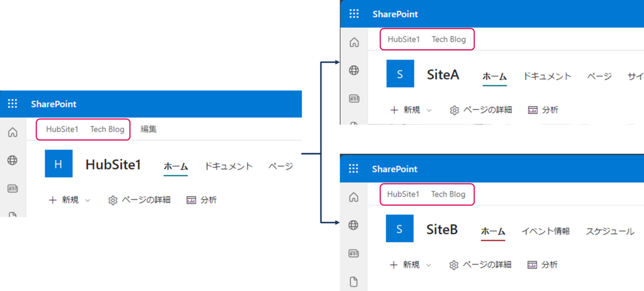The height and width of the screenshot is (291, 644).
Task: Open 分析 in HubSite1 window
Action: tap(202, 200)
